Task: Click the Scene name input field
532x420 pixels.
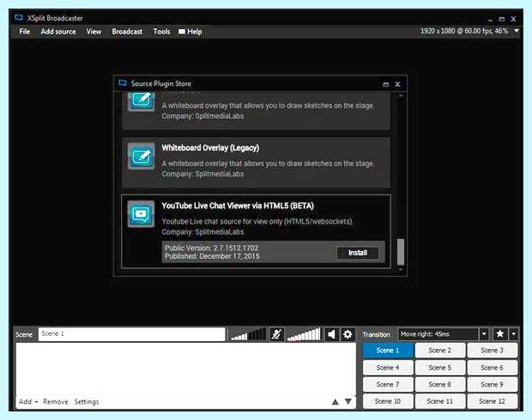Action: [x=131, y=334]
